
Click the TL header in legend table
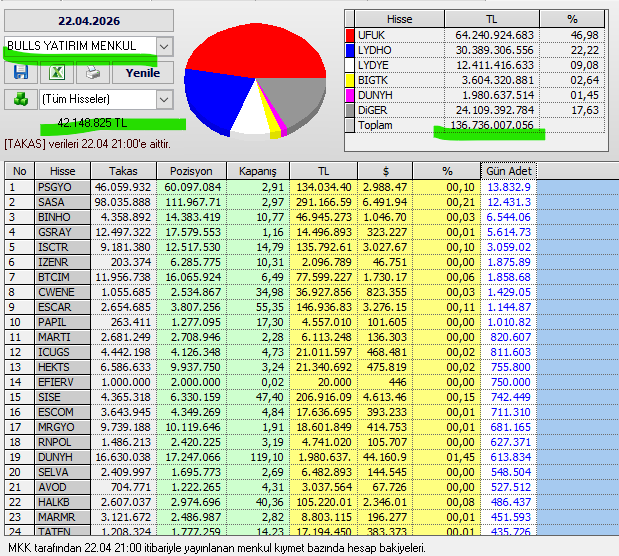pos(491,19)
